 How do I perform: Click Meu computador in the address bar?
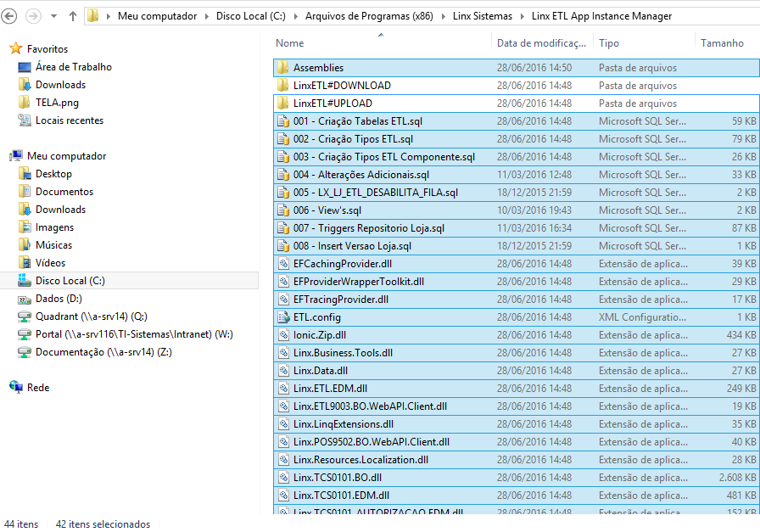[x=157, y=16]
